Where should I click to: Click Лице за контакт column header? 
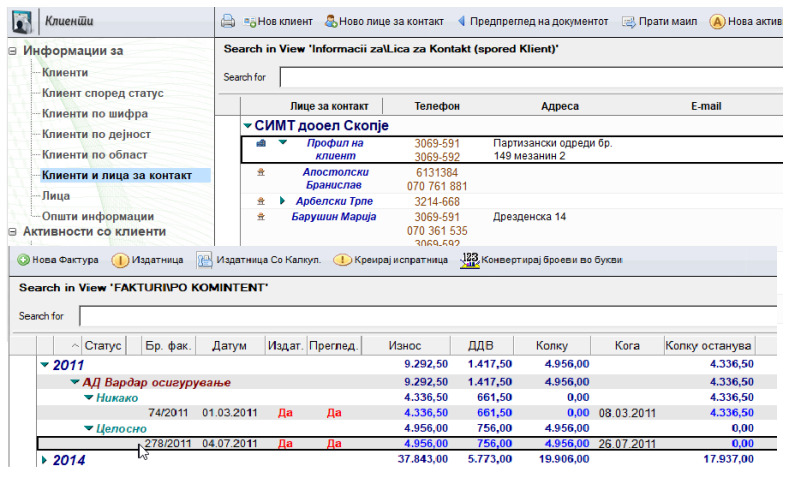tap(329, 106)
